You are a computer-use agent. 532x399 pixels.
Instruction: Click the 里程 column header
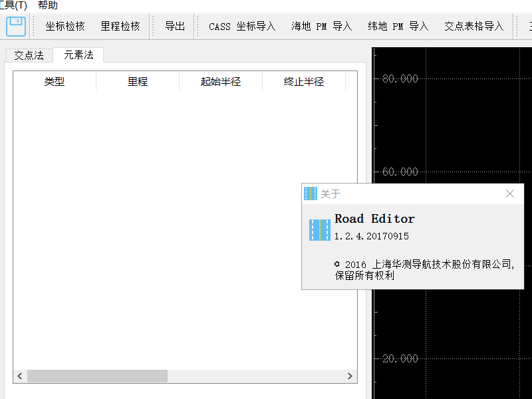point(138,81)
